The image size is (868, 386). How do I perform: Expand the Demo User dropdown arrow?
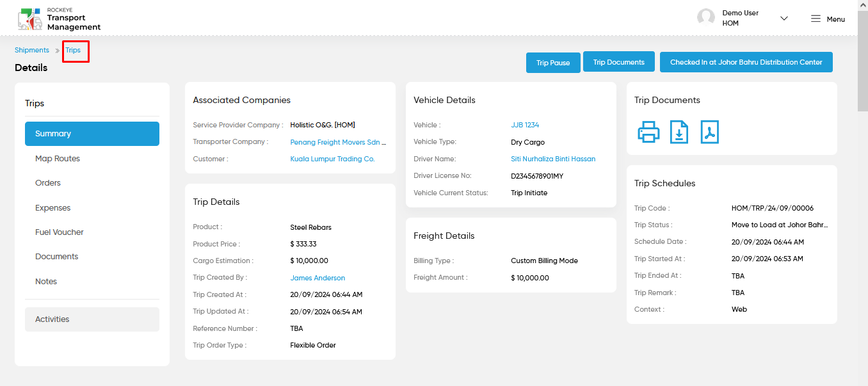click(784, 19)
